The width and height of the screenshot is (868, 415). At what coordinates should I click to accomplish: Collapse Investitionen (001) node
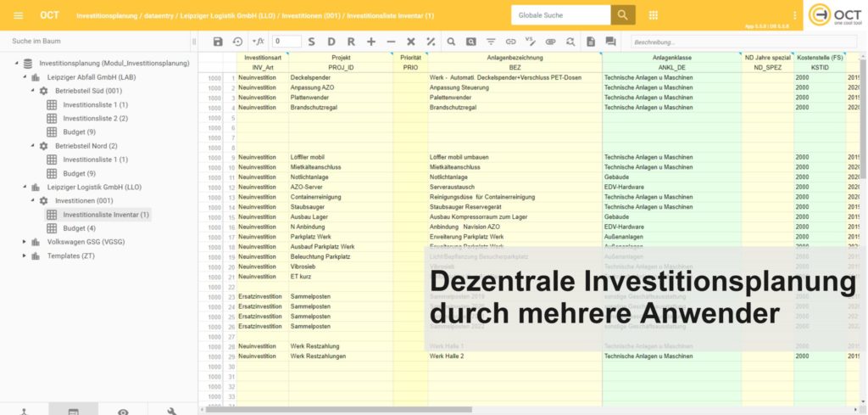coord(32,200)
